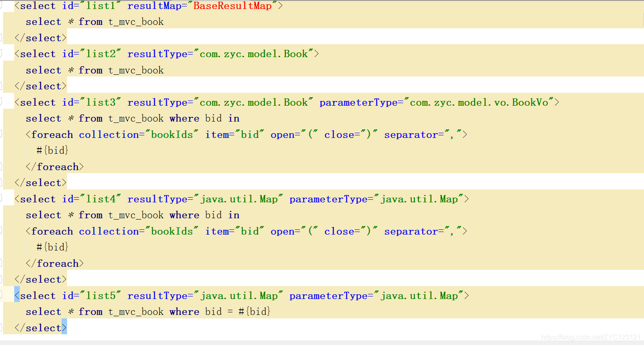The image size is (644, 345).
Task: Click the t_mvc_book table name under list2
Action: click(136, 70)
